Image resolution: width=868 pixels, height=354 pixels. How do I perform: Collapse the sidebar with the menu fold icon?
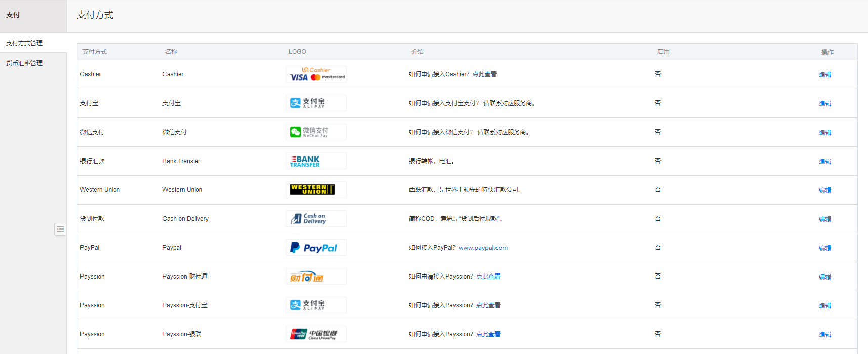[60, 229]
